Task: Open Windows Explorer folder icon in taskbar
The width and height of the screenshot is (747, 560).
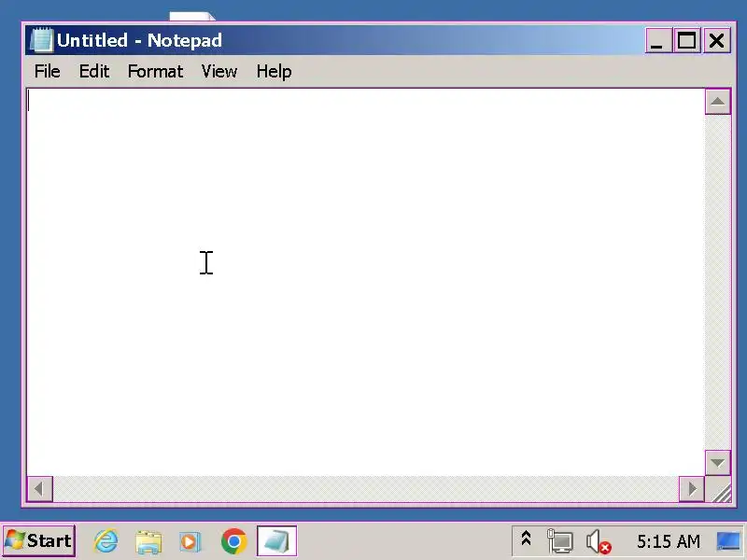Action: pos(148,541)
